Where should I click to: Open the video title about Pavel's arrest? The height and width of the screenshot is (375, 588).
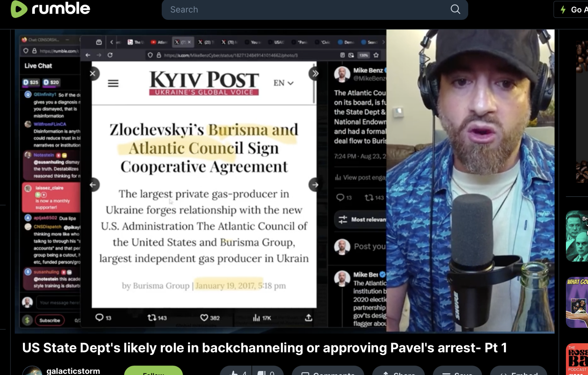tap(264, 348)
